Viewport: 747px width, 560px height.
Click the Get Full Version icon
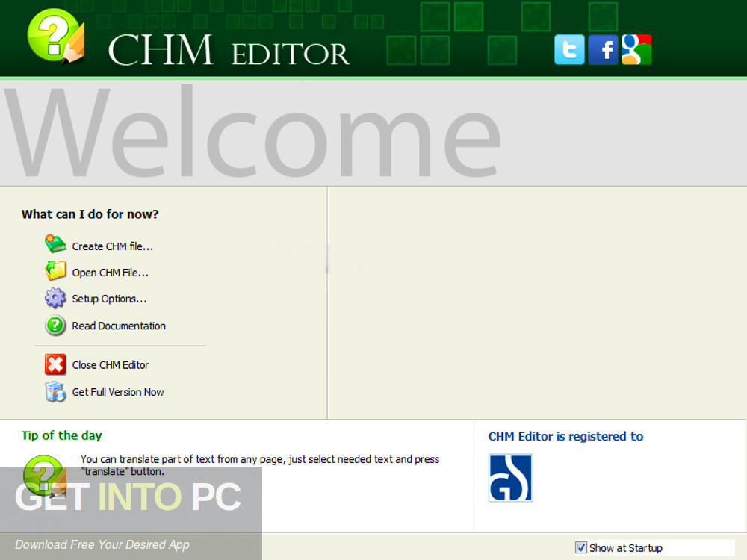[x=55, y=392]
